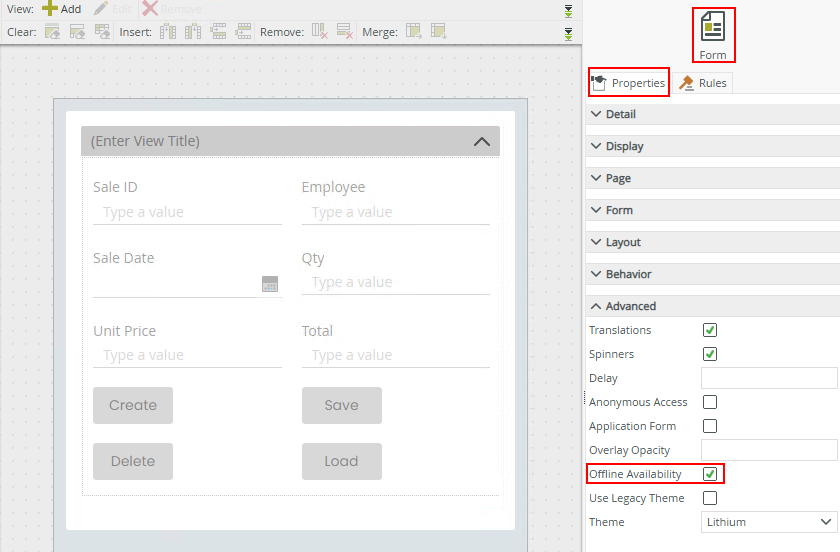This screenshot has height=552, width=840.
Task: Insert a column to the left
Action: coord(168,32)
